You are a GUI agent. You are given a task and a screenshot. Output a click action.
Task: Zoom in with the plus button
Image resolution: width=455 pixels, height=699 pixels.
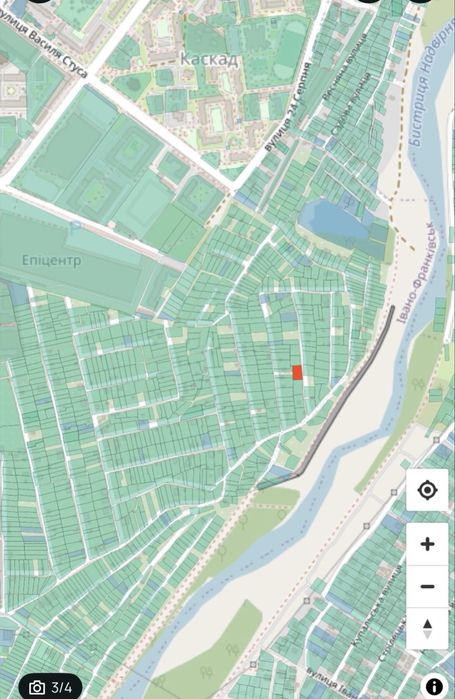[x=427, y=544]
